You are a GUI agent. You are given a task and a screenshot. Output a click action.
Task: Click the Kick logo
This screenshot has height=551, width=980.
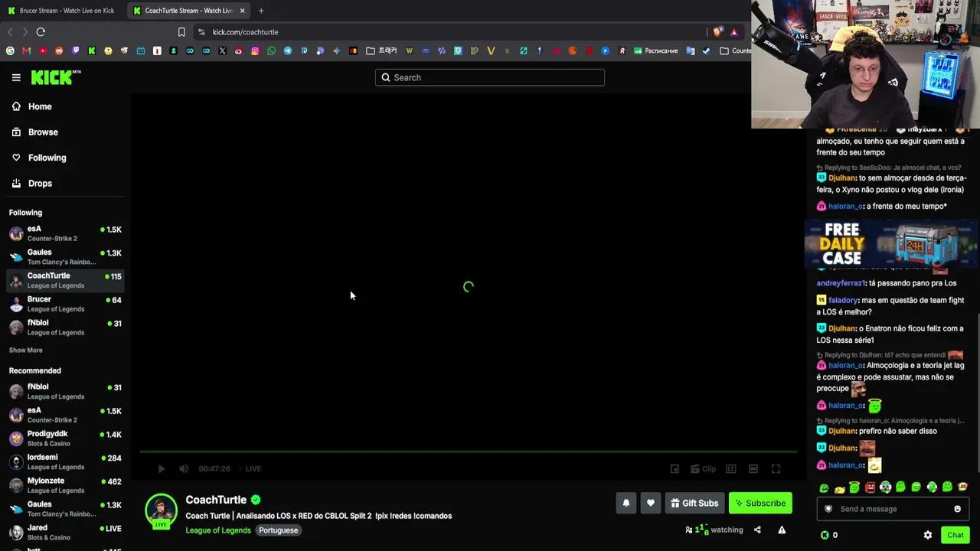(x=55, y=77)
